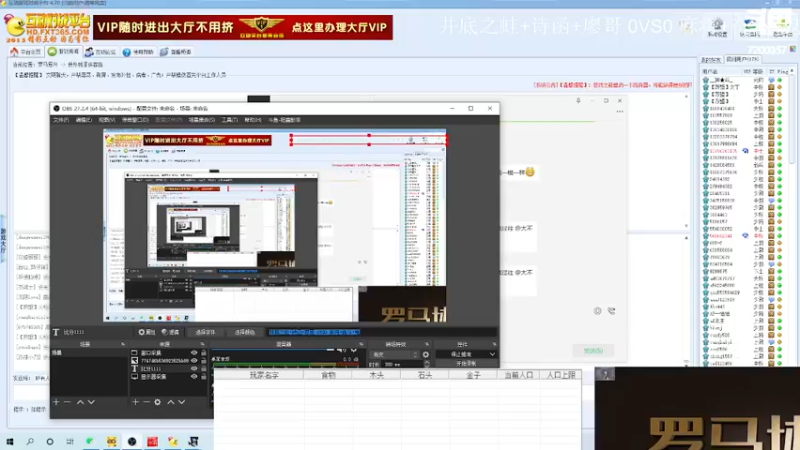Mute audio via mixer speaker icon
The image size is (800, 450).
[341, 351]
